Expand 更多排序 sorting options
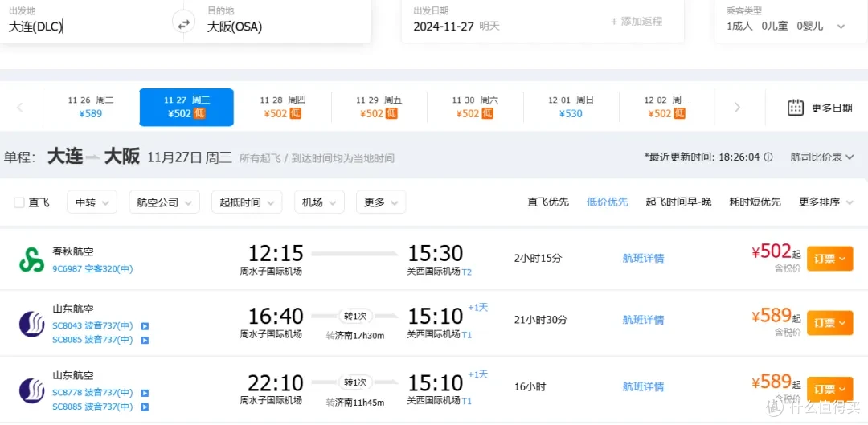Image resolution: width=868 pixels, height=425 pixels. [826, 202]
